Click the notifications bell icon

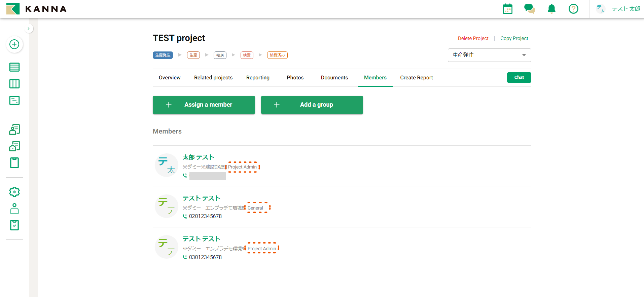click(x=551, y=9)
